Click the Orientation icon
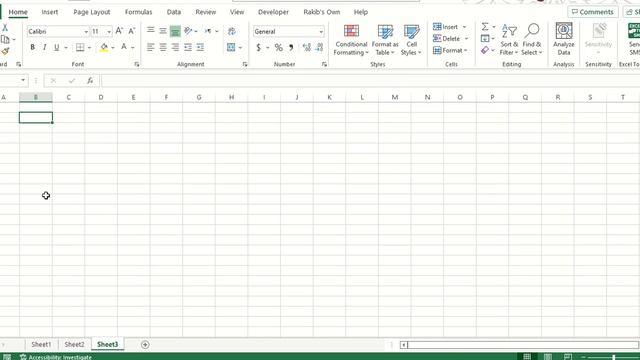The width and height of the screenshot is (640, 360). [188, 31]
